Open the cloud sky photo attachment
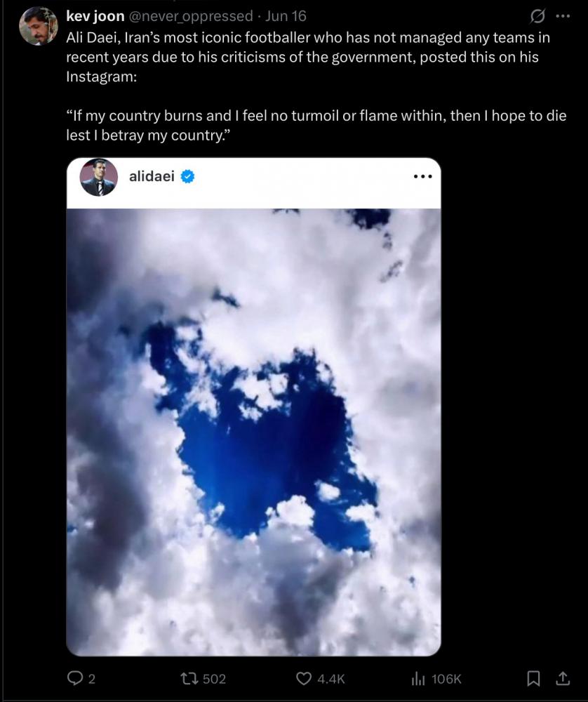 [x=253, y=432]
